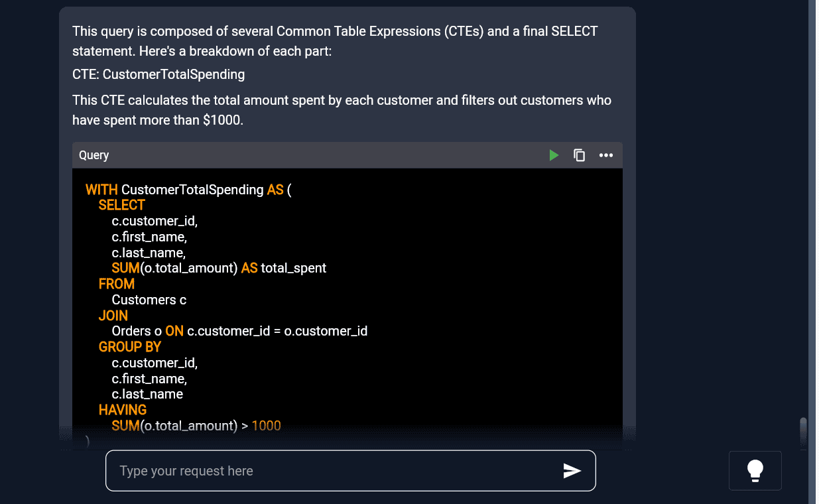The height and width of the screenshot is (504, 819).
Task: Click the JOIN keyword in the code
Action: 113,316
